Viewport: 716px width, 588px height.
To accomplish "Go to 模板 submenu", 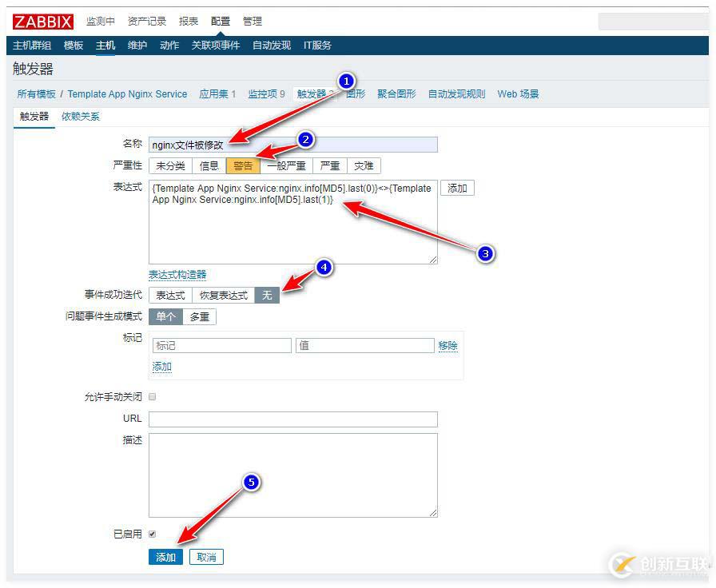I will pos(74,46).
